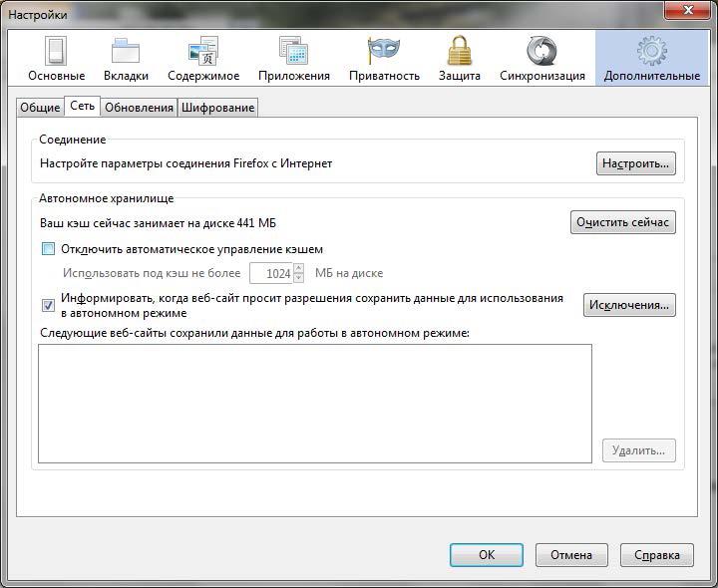
Task: Select the Защита padlock icon pane
Action: pos(459,58)
